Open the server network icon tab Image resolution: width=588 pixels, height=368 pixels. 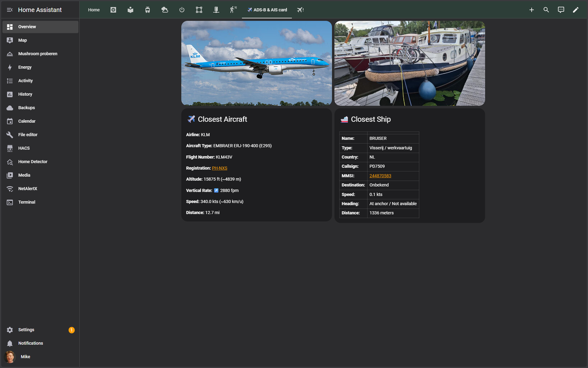point(216,10)
